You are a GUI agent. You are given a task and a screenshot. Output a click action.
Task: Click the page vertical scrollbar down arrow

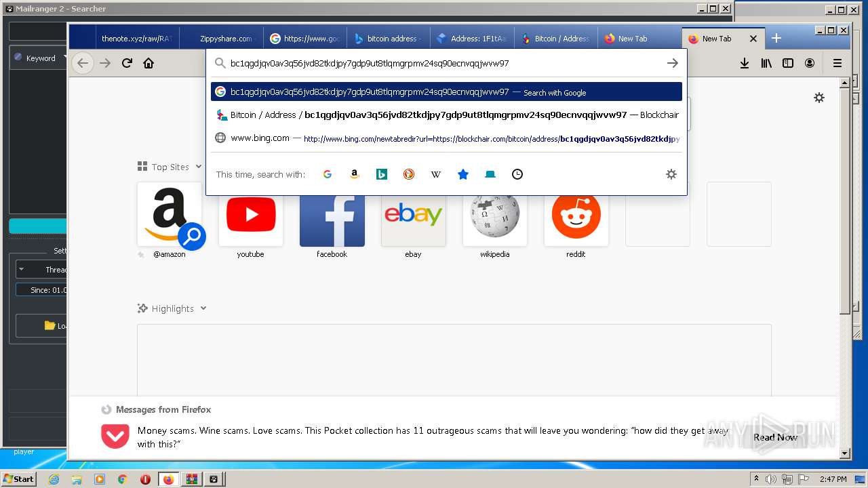[844, 453]
